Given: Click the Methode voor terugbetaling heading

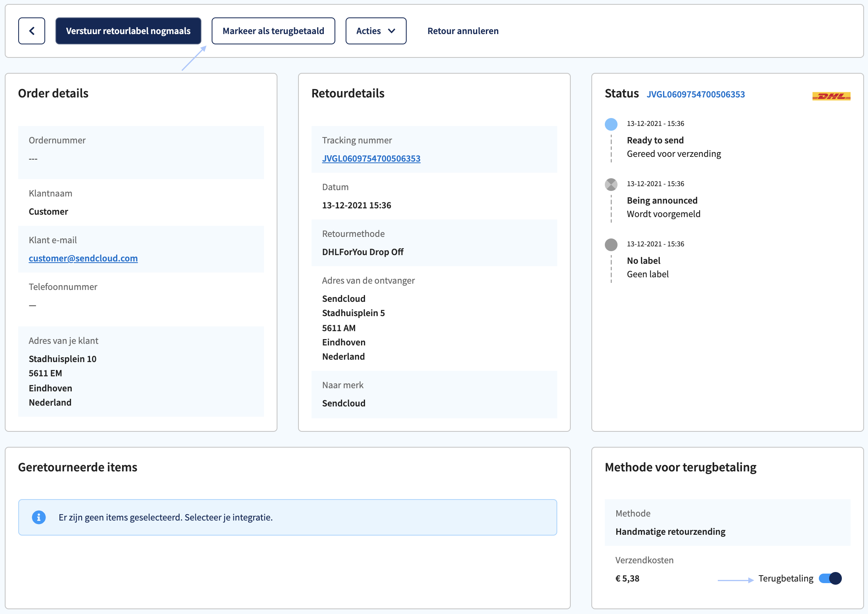Looking at the screenshot, I should (x=681, y=467).
